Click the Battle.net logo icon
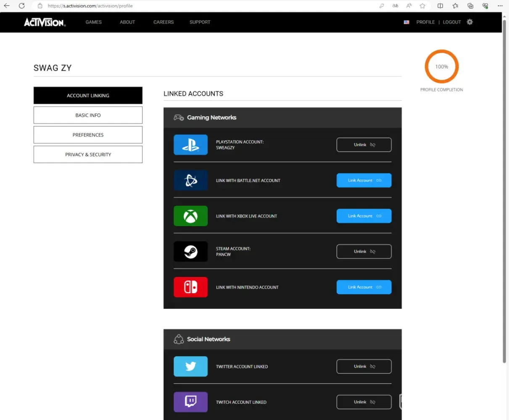509x420 pixels. pos(190,181)
